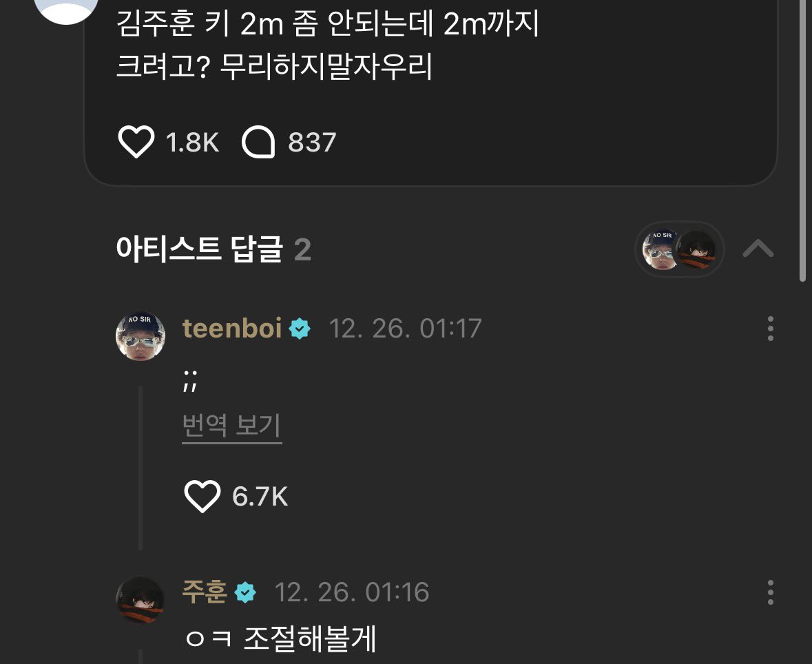Viewport: 812px width, 664px height.
Task: Collapse the artist replies with the chevron
Action: [x=758, y=248]
